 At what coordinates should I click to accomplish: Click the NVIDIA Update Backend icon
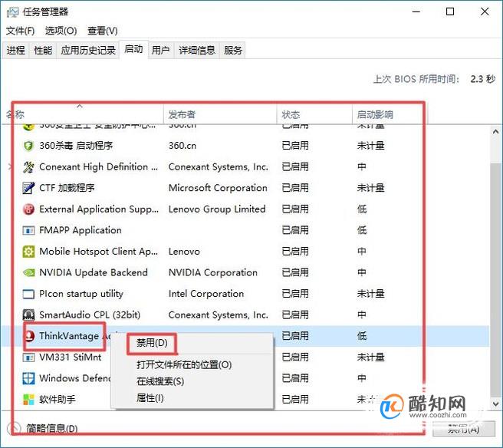(x=28, y=273)
